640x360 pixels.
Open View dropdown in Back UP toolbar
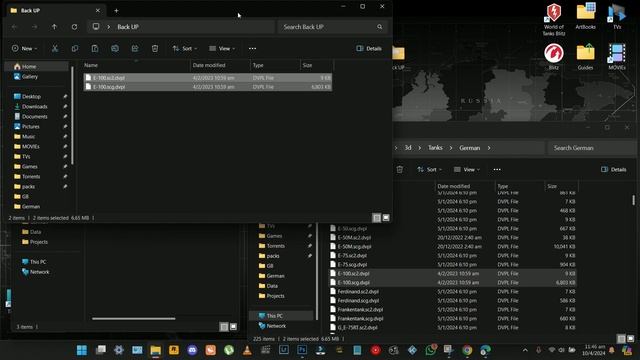click(x=222, y=49)
